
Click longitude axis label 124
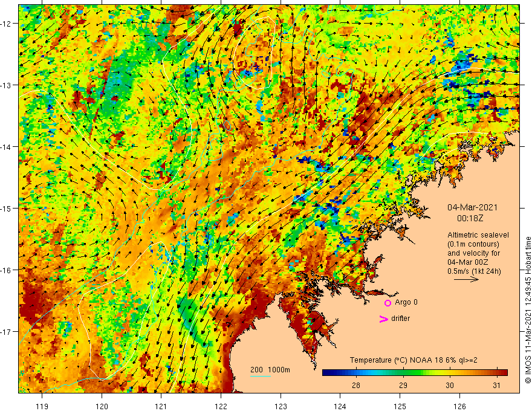(x=340, y=406)
